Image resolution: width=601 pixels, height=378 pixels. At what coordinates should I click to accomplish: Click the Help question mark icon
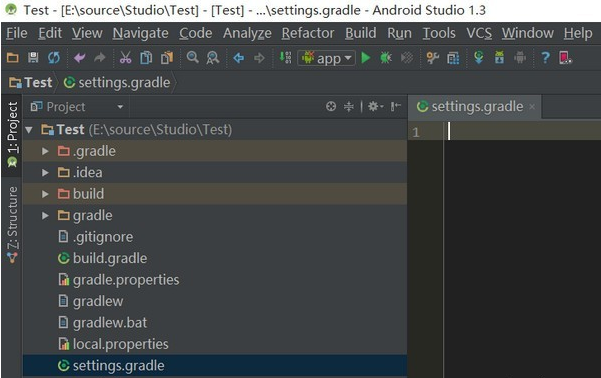[545, 58]
